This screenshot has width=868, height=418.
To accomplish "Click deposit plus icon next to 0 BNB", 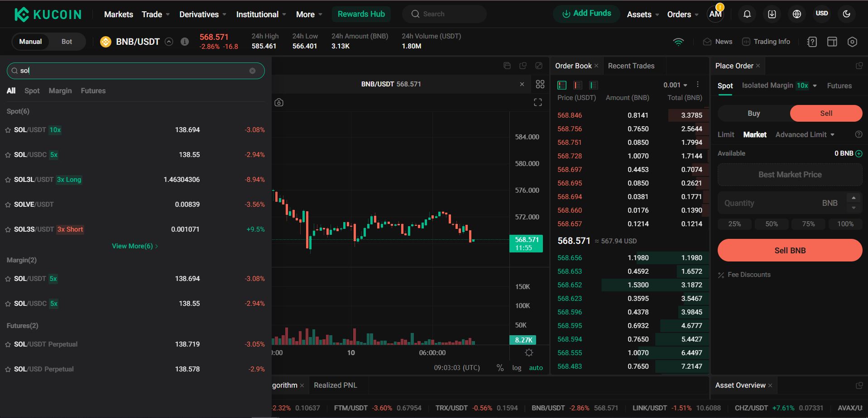I will [859, 154].
